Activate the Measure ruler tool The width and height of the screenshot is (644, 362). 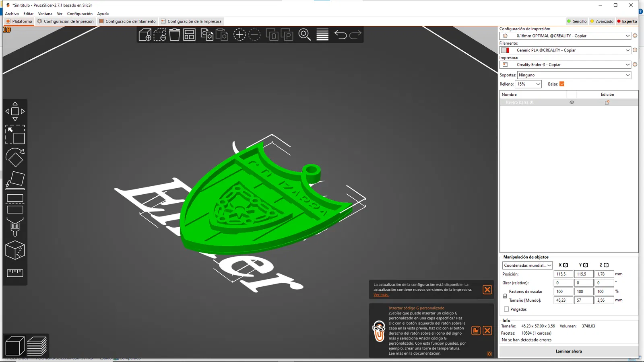[x=15, y=273]
